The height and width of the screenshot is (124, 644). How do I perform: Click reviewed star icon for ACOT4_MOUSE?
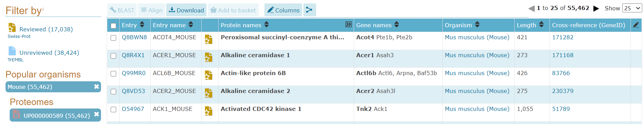pos(208,39)
